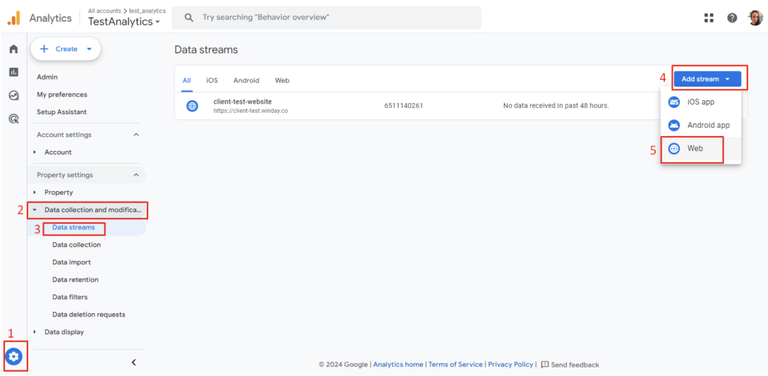Viewport: 768px width, 376px height.
Task: Open the Help question mark icon
Action: (732, 18)
